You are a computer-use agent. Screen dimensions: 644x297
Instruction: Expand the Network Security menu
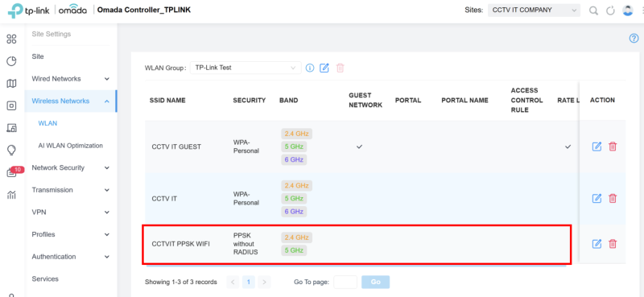pos(71,167)
